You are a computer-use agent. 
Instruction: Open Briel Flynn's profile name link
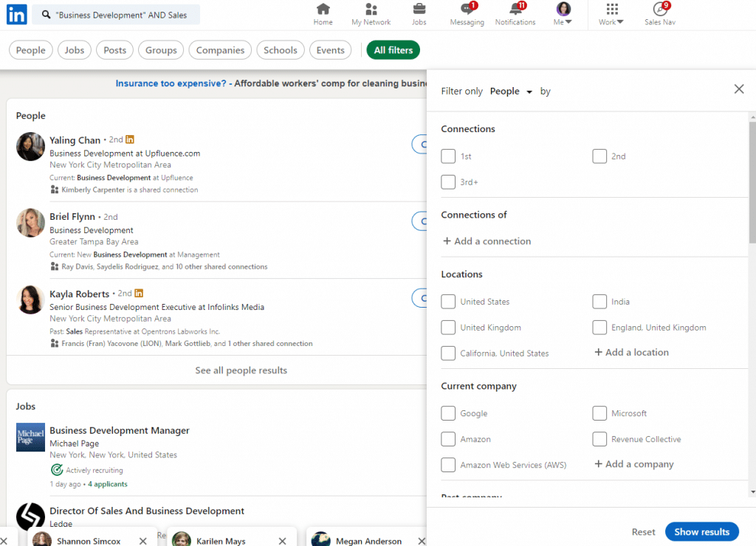click(x=72, y=217)
